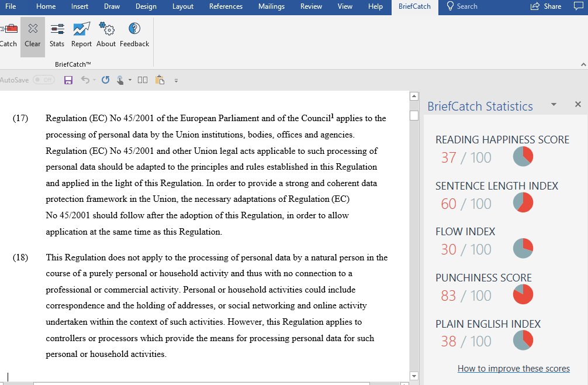Open the BriefCatch About dialog
This screenshot has height=385, width=588.
[106, 36]
